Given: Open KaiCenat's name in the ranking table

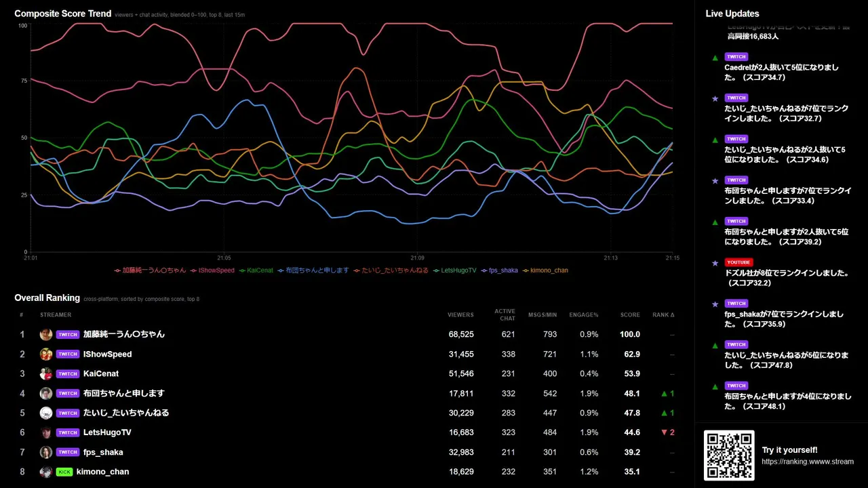Looking at the screenshot, I should coord(101,373).
